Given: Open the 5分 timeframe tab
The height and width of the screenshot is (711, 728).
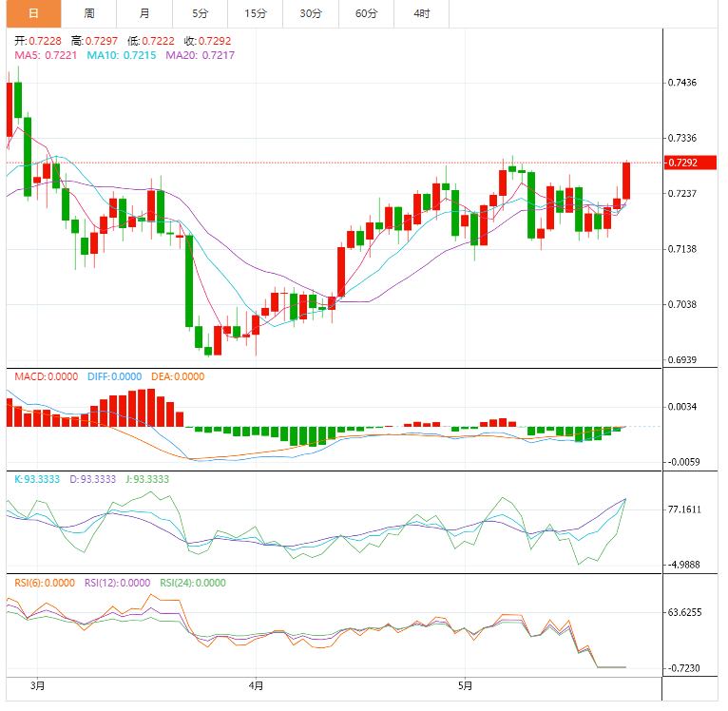Looking at the screenshot, I should coord(200,13).
